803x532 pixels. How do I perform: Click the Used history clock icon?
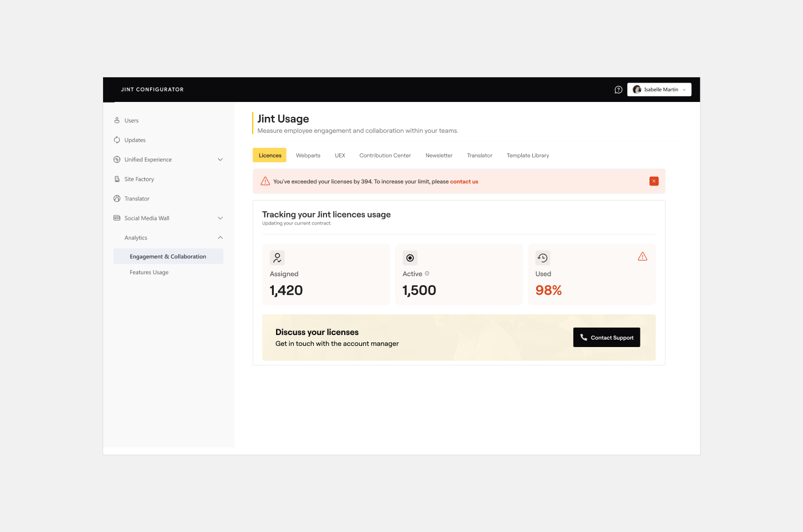[543, 258]
